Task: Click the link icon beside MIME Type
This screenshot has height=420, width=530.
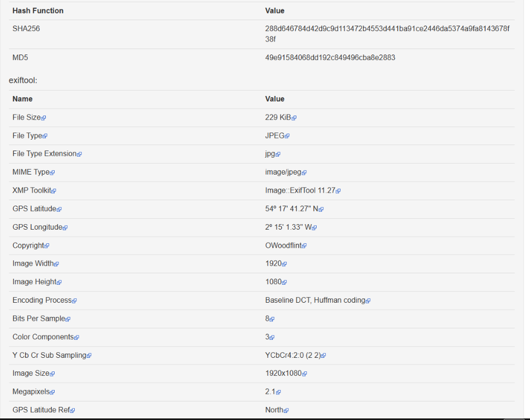Action: tap(52, 173)
